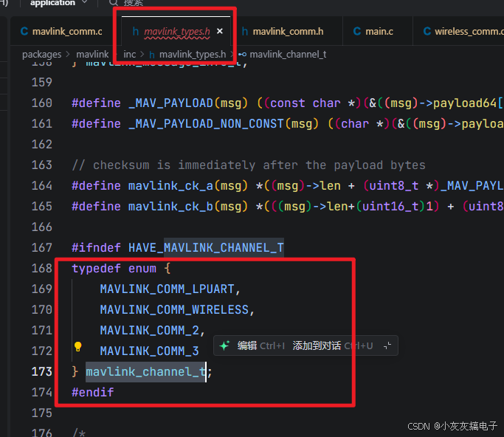504x437 pixels.
Task: Click MAVLINK_COMM_2 enum entry
Action: pyautogui.click(x=150, y=330)
